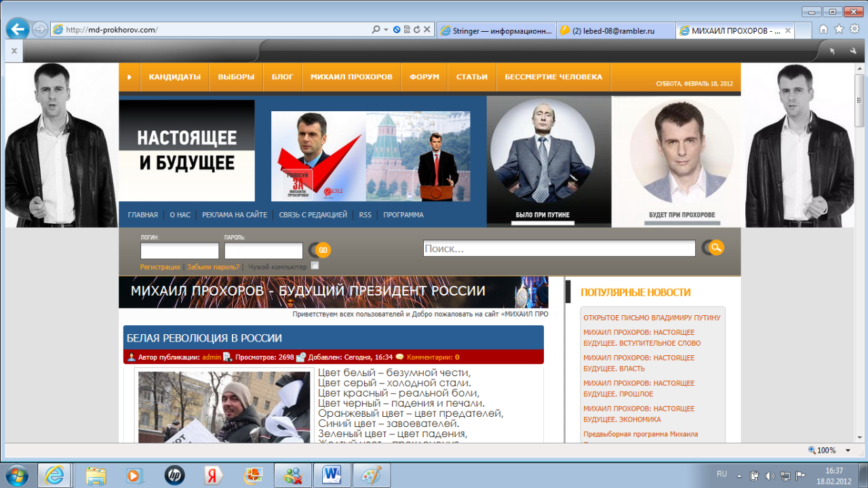Open the RSS link

click(366, 215)
